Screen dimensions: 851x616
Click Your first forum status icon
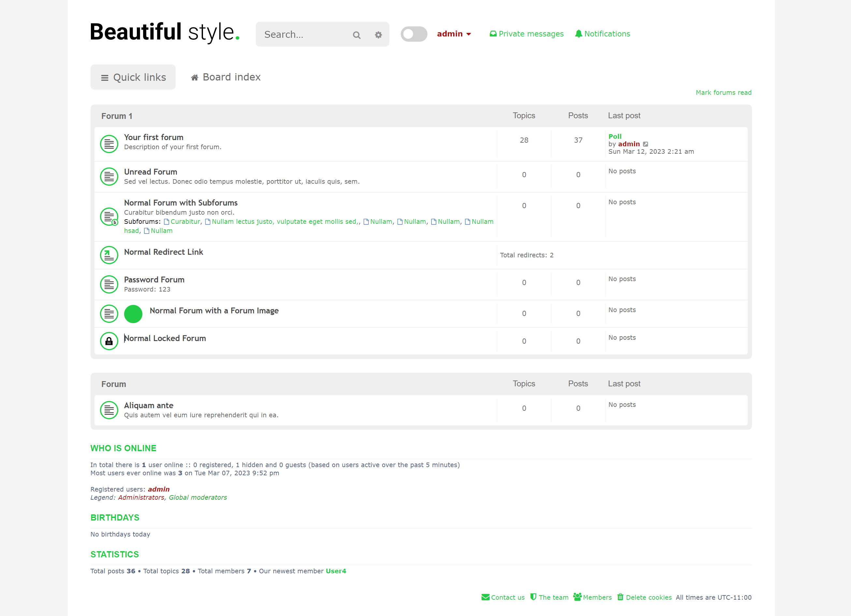[109, 144]
